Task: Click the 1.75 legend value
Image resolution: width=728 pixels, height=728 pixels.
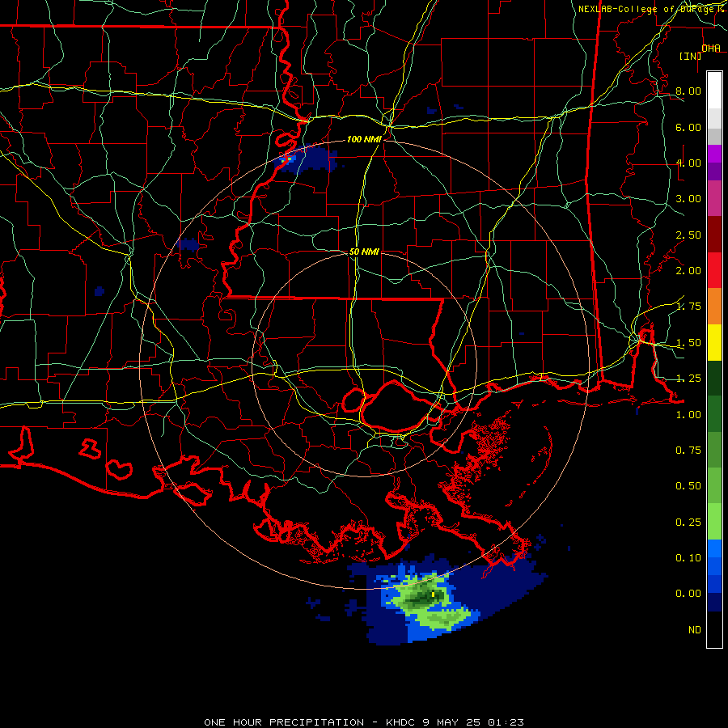Action: pos(688,307)
